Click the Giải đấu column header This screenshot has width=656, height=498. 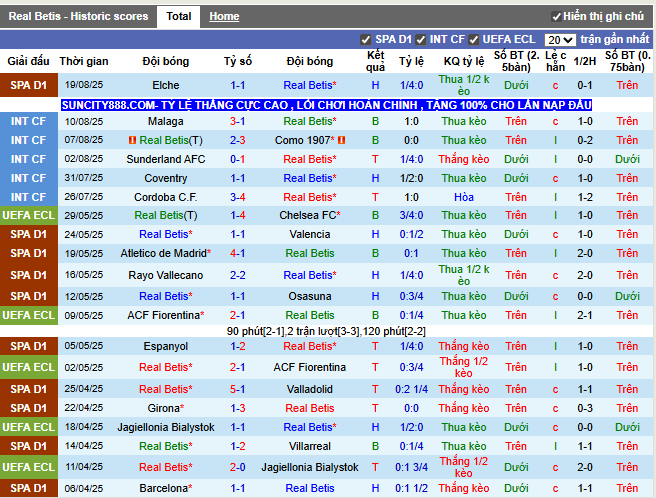pyautogui.click(x=28, y=62)
